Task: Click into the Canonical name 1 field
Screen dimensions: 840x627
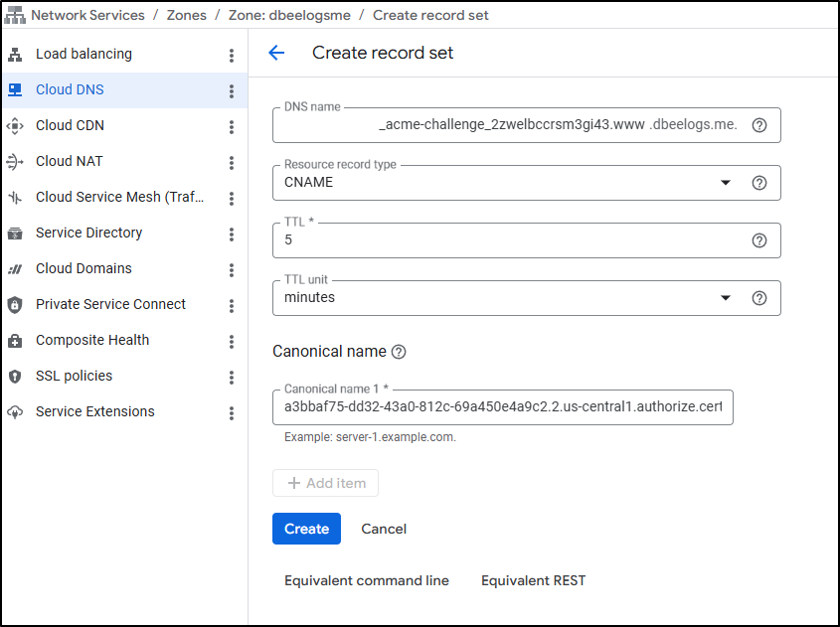Action: 502,407
